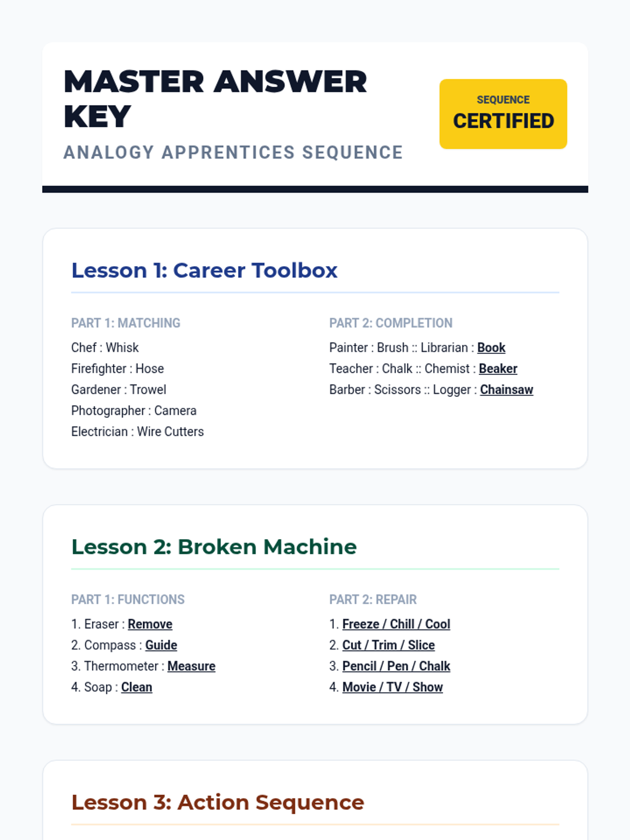Click the underlined answer Beaker

pos(498,369)
